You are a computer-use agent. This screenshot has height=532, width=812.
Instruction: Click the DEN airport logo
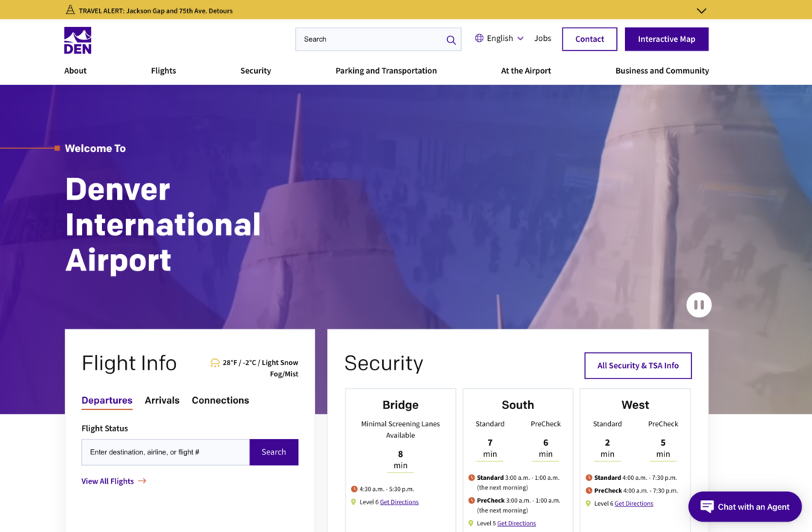click(x=77, y=39)
